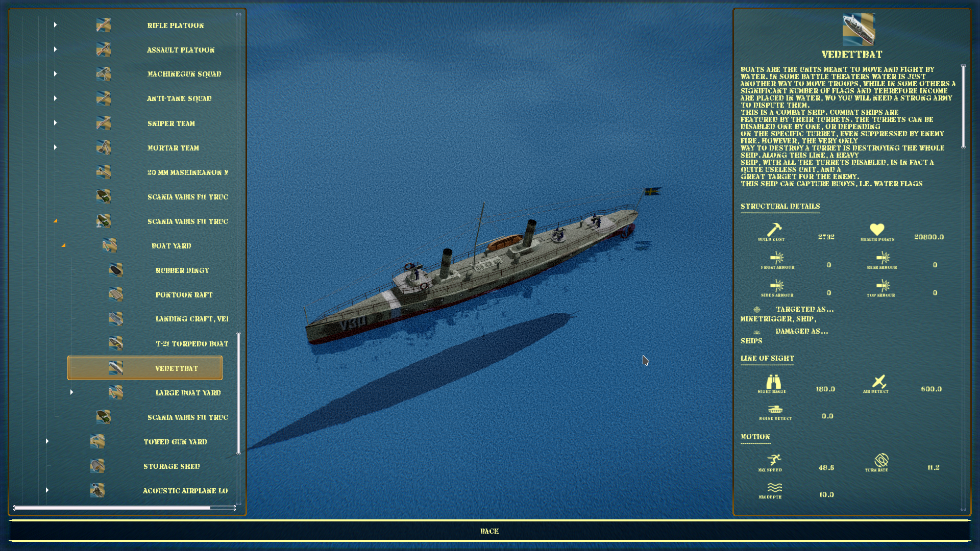Expand the Large Boat Yard arrow
The image size is (980, 551).
coord(71,392)
